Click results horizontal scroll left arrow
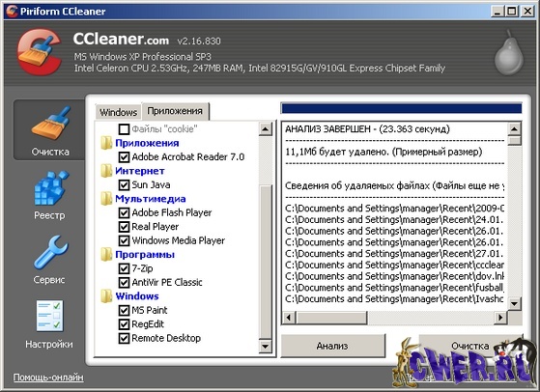Viewport: 540px width, 392px height. click(x=289, y=317)
